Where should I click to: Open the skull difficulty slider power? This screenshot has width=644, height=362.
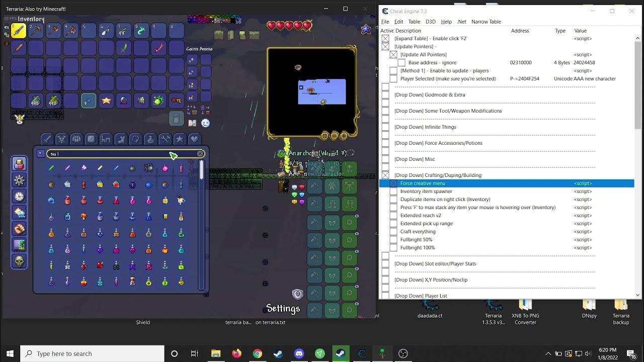click(19, 261)
